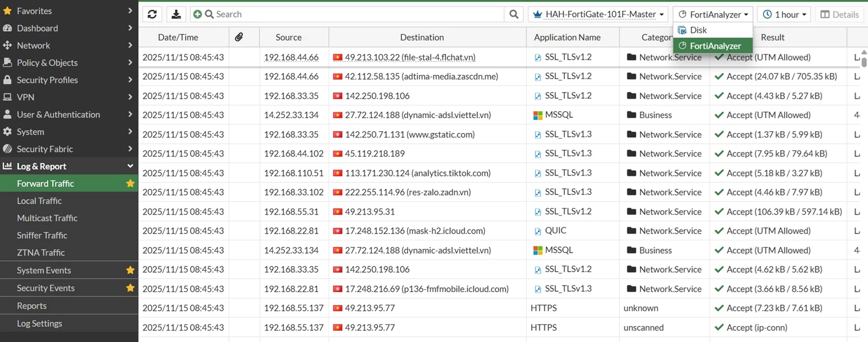The height and width of the screenshot is (342, 868).
Task: Click the Security Fabric icon
Action: coord(7,149)
